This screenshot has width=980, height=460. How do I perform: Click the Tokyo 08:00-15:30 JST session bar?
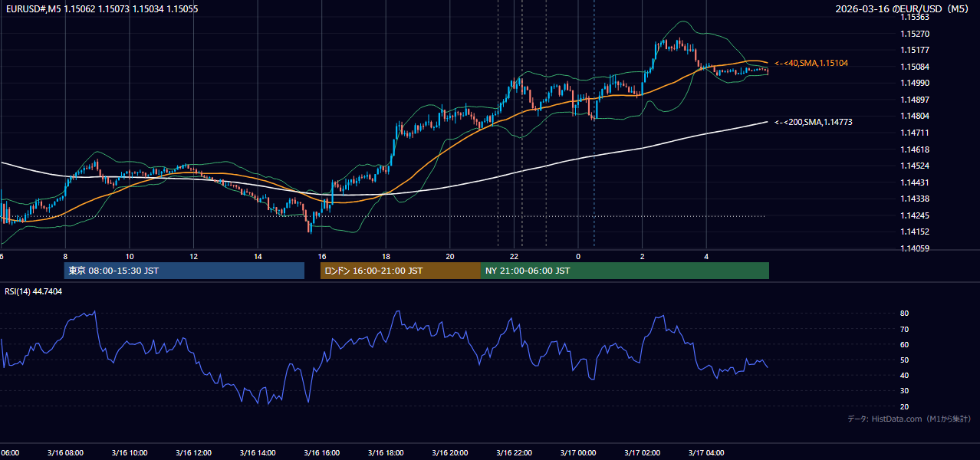pyautogui.click(x=184, y=271)
